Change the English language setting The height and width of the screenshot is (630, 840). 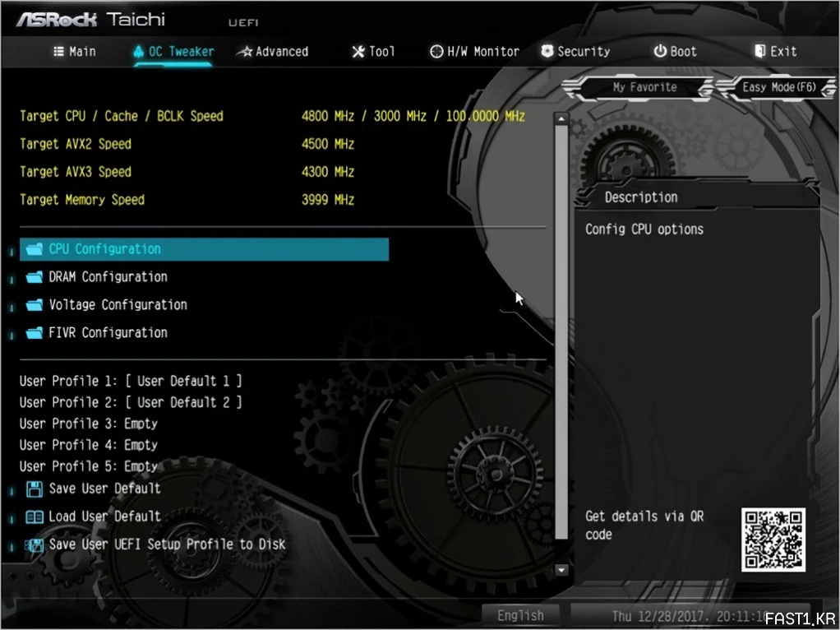(520, 615)
